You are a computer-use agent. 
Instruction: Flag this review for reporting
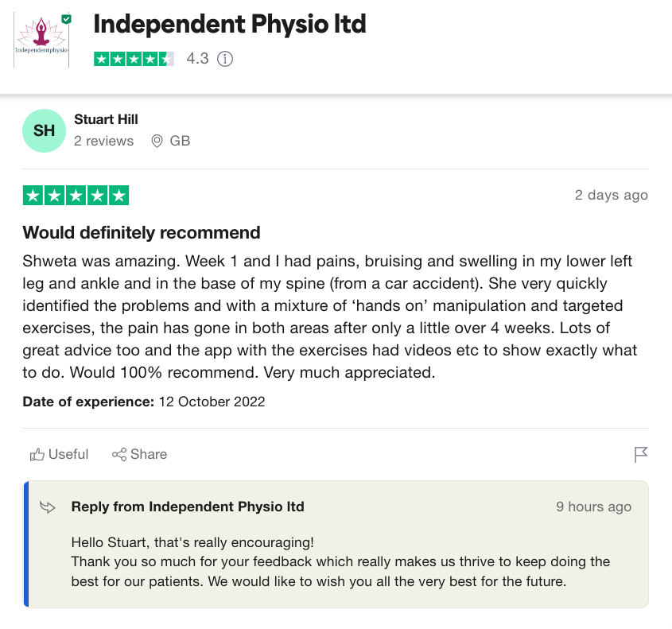(641, 455)
